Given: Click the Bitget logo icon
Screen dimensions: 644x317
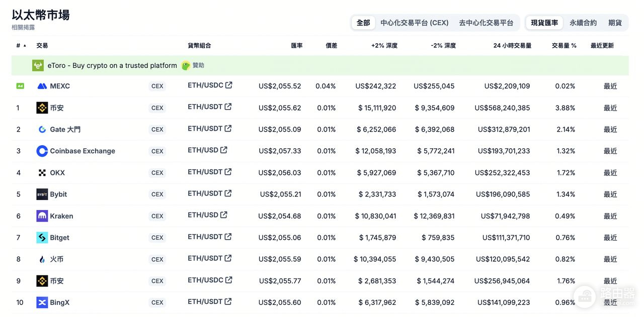Looking at the screenshot, I should click(42, 238).
